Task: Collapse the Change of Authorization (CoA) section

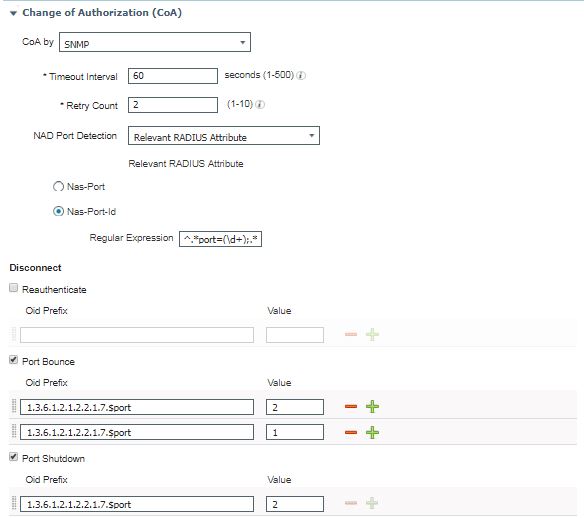Action: (14, 13)
